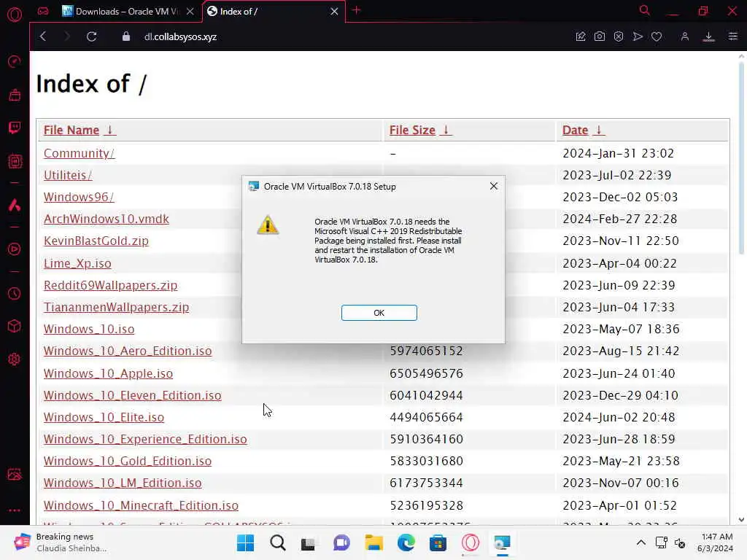Open the Opera menu logo in sidebar
747x560 pixels.
(x=15, y=15)
